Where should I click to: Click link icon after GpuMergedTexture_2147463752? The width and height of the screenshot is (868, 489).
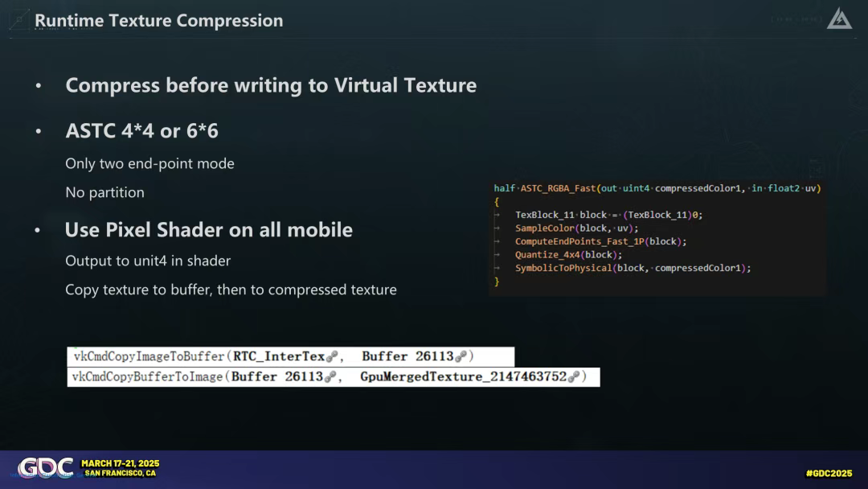[x=574, y=376]
